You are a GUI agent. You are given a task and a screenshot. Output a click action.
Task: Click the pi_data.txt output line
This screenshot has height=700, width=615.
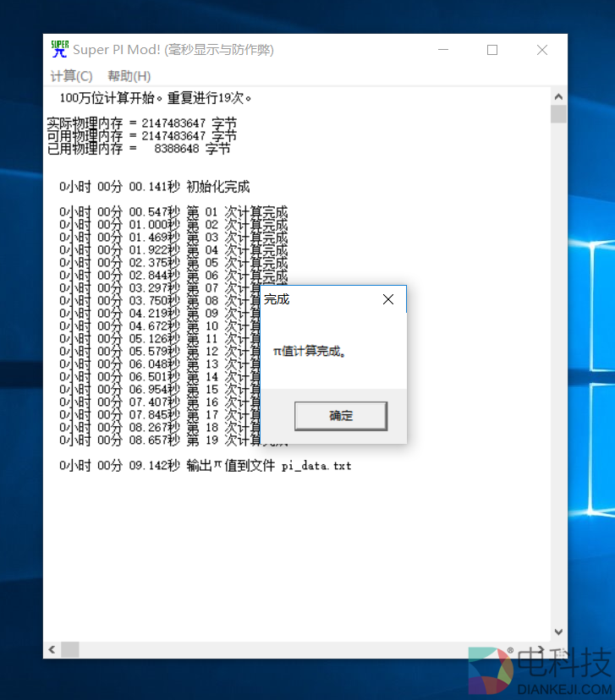click(205, 466)
